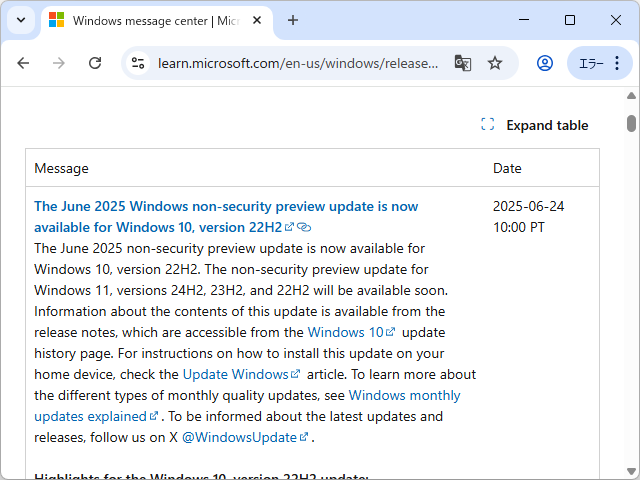640x480 pixels.
Task: Open the browser profile icon
Action: (544, 63)
